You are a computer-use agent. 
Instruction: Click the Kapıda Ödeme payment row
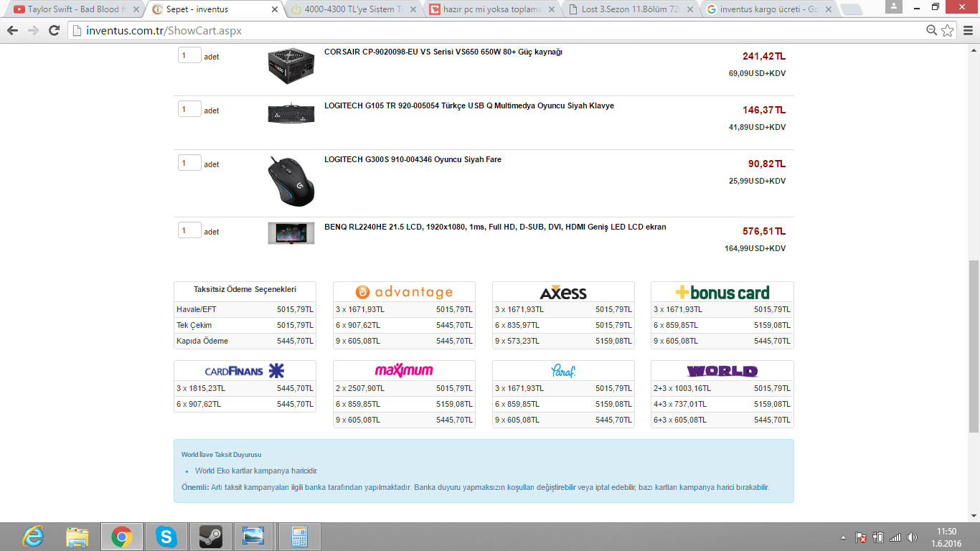pos(245,341)
